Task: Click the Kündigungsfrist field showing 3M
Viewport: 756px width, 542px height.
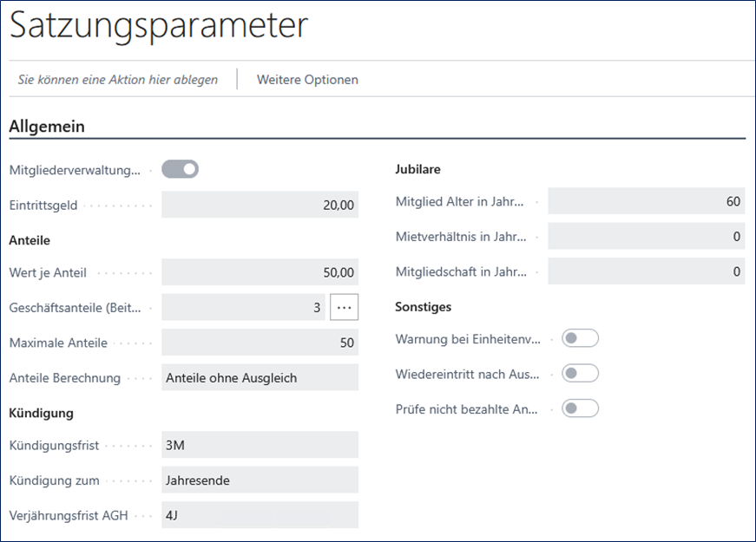Action: (260, 446)
